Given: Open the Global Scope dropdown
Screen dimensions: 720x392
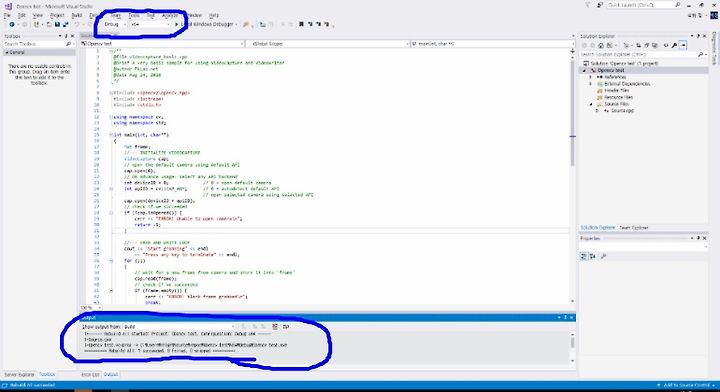Looking at the screenshot, I should [x=327, y=44].
